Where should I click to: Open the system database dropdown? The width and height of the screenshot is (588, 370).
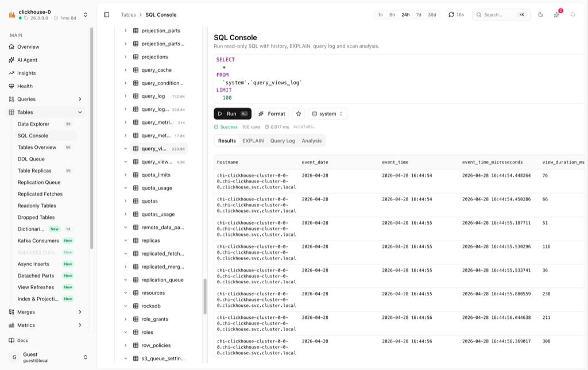[x=328, y=114]
